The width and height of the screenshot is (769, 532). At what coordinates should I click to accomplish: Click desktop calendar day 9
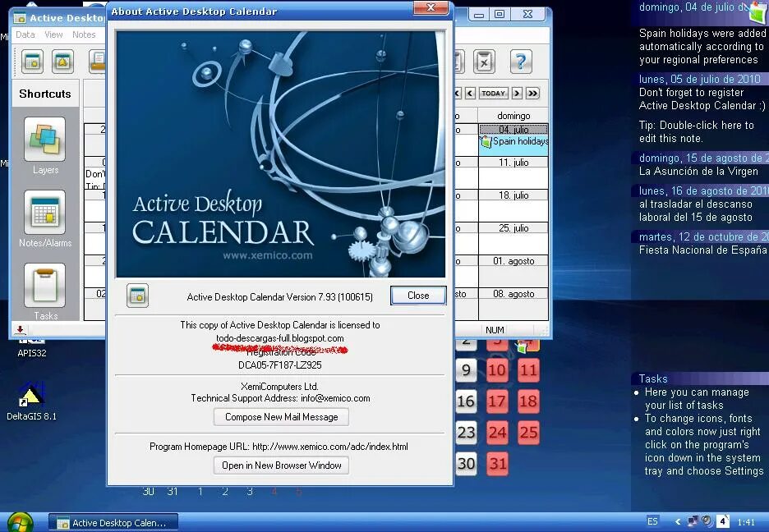click(x=466, y=369)
